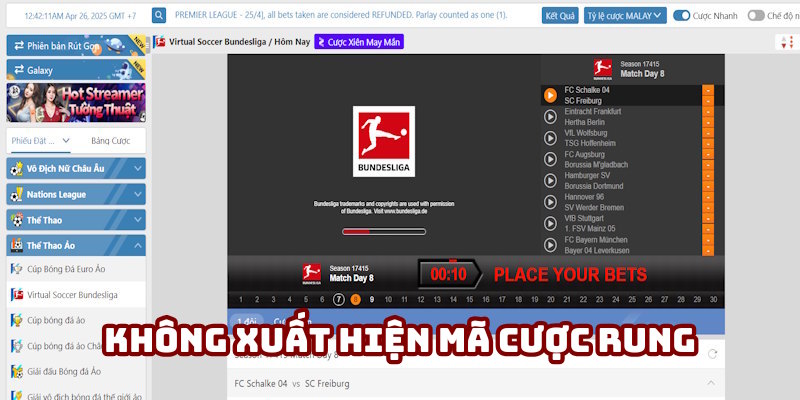This screenshot has width=800, height=400.
Task: Click the Thể Thao Ảo icon
Action: [17, 245]
